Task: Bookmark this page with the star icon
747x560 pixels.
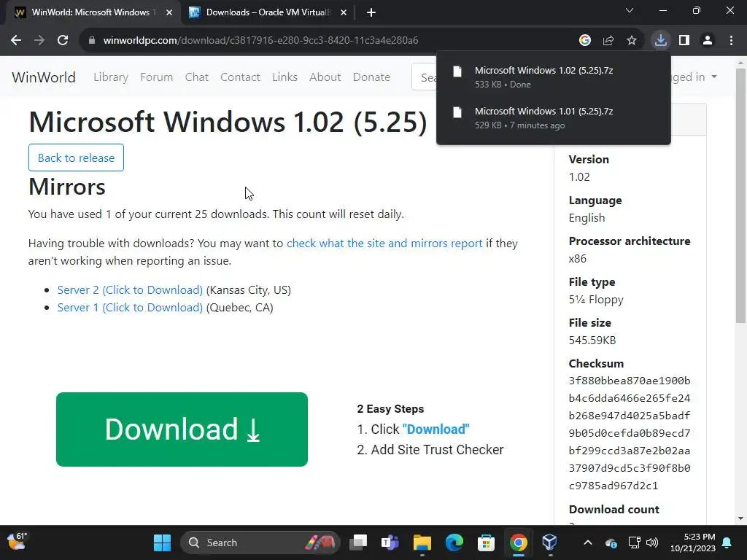Action: pyautogui.click(x=631, y=41)
